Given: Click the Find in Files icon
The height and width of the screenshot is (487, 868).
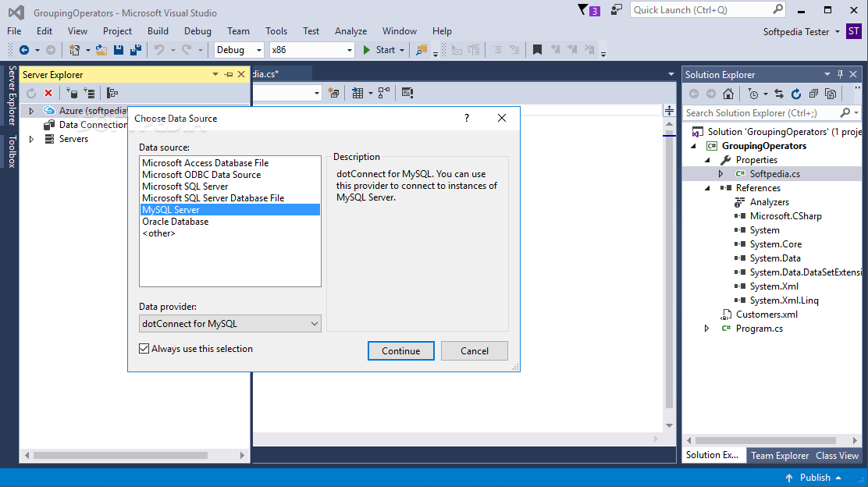Looking at the screenshot, I should pos(422,50).
